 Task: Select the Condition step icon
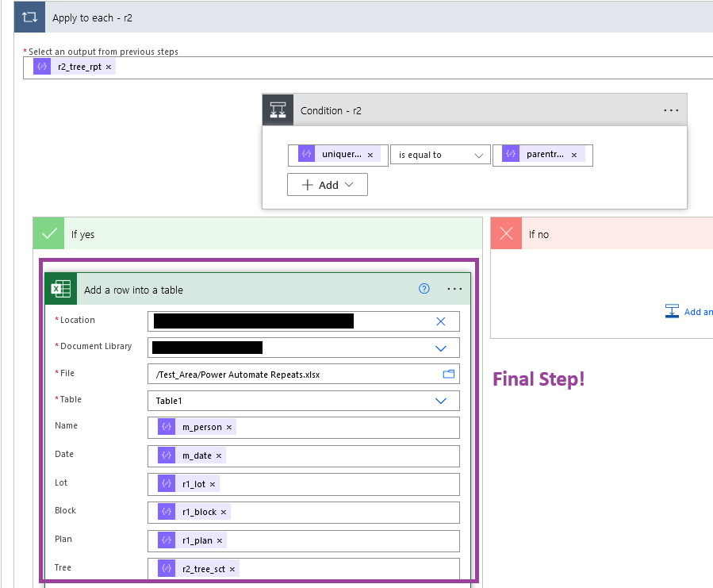277,110
